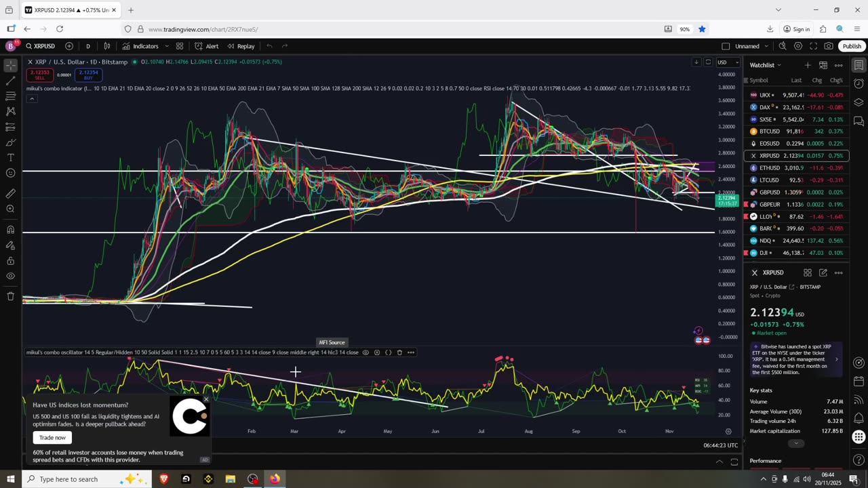Select LTCUSD in the watchlist
Screen dimensions: 868x488
point(796,180)
